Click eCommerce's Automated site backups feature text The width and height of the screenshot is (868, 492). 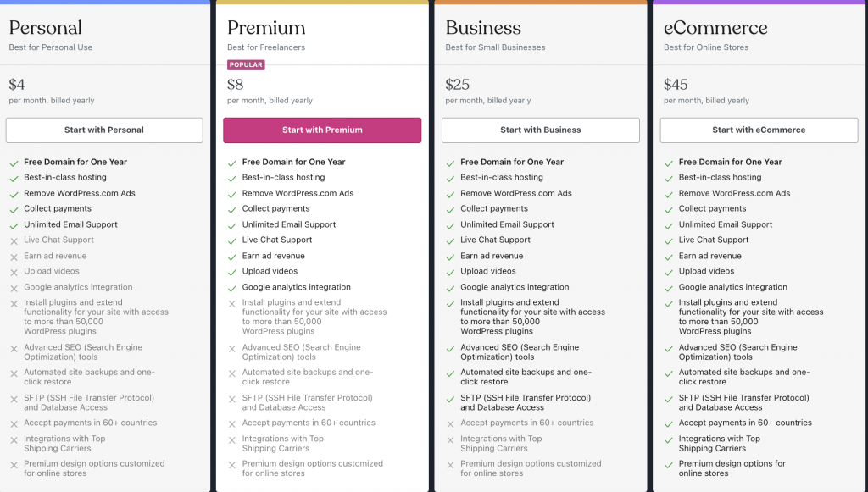[x=744, y=377]
